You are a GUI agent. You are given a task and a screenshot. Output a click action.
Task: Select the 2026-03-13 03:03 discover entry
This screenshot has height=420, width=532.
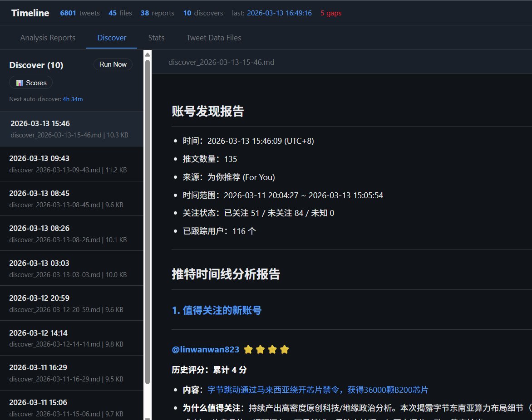pos(72,269)
